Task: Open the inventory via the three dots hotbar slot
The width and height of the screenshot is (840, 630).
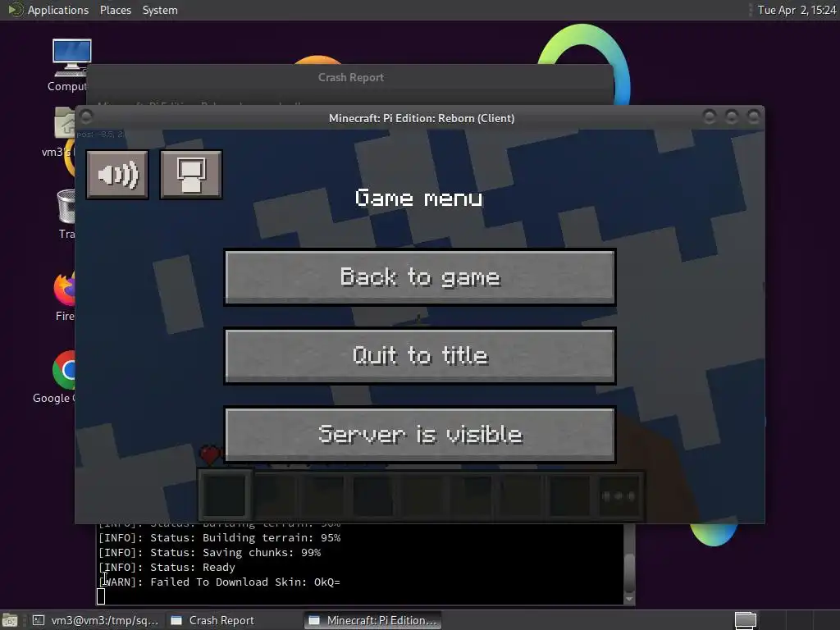Action: [x=619, y=496]
